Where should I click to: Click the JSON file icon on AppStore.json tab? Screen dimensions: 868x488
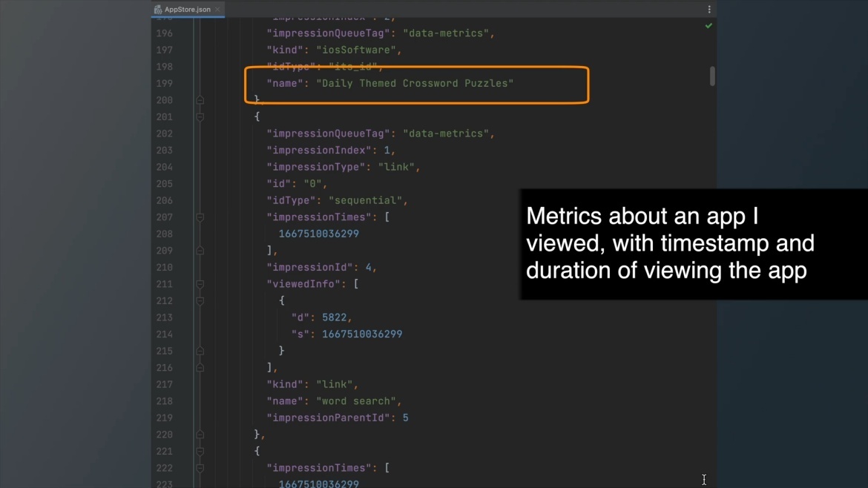pyautogui.click(x=158, y=10)
